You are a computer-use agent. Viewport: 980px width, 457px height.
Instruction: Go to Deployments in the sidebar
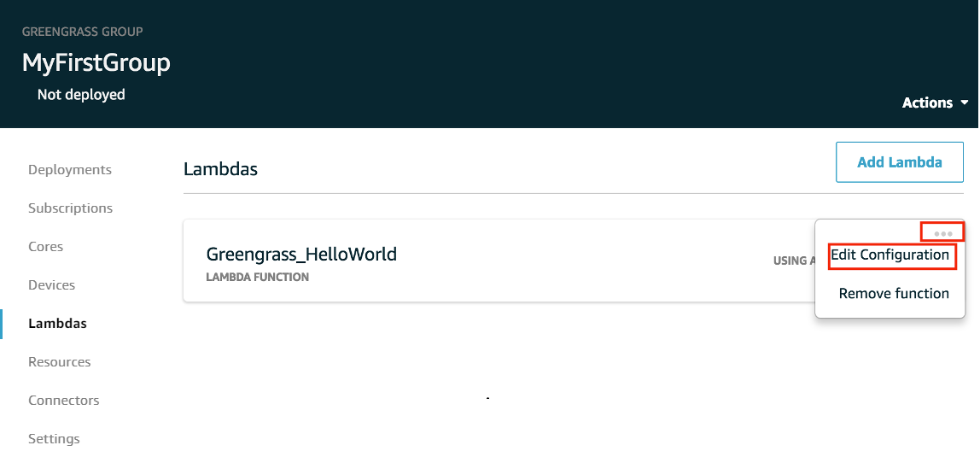70,169
